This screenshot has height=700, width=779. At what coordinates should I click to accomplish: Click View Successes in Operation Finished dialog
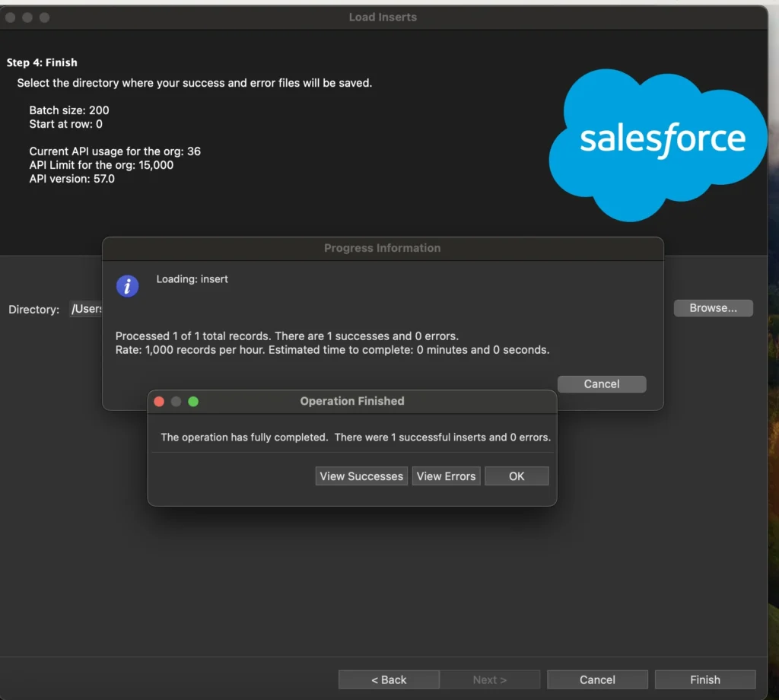tap(361, 476)
